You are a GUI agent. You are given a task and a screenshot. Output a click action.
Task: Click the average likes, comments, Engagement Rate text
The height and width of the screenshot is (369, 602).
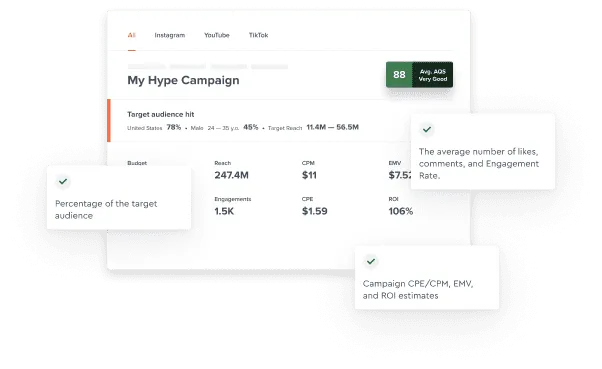coord(479,164)
